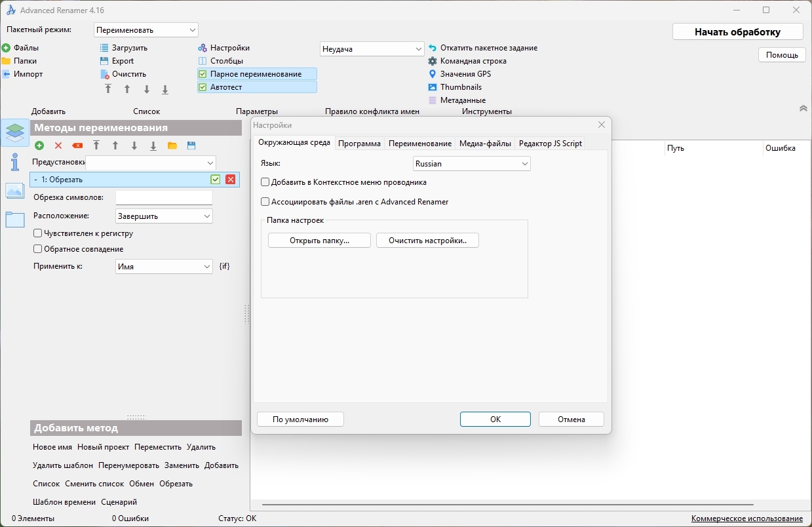812x527 pixels.
Task: Move method to top in methods toolbar
Action: pos(96,146)
